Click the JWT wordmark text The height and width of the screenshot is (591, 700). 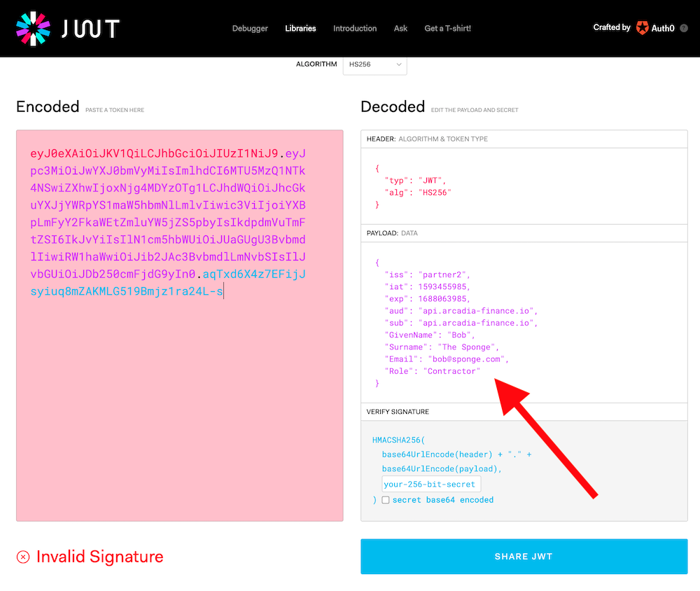point(90,29)
